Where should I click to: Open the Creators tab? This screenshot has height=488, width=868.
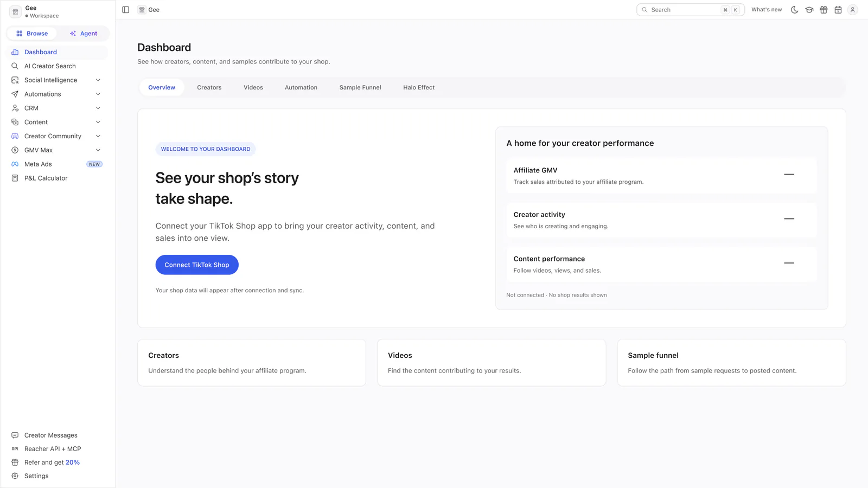[209, 87]
